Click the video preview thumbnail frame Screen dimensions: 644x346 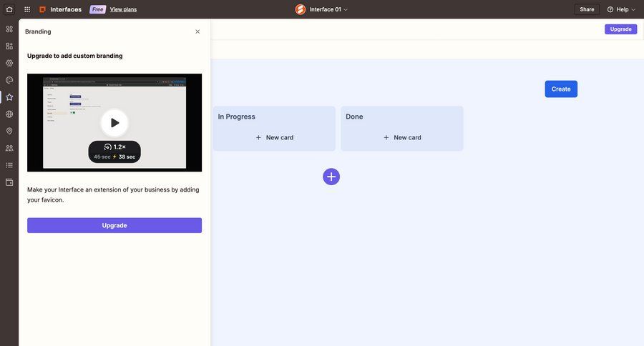[114, 123]
